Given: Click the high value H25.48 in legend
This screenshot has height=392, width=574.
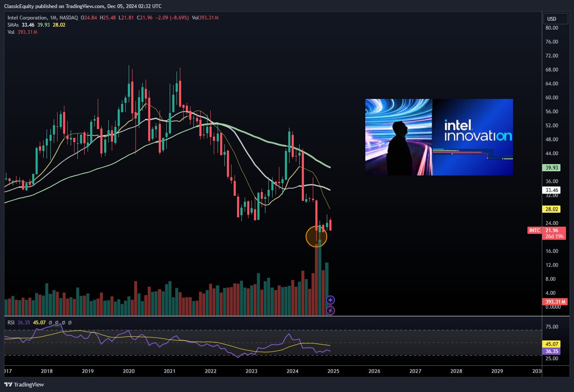Looking at the screenshot, I should pyautogui.click(x=108, y=18).
